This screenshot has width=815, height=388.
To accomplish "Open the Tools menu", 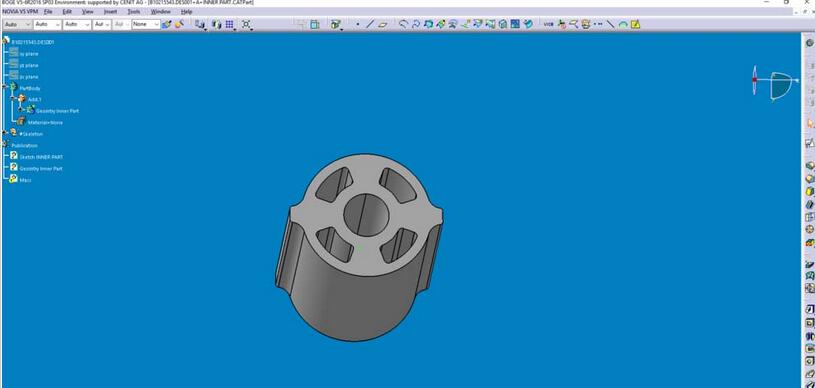I will point(134,11).
